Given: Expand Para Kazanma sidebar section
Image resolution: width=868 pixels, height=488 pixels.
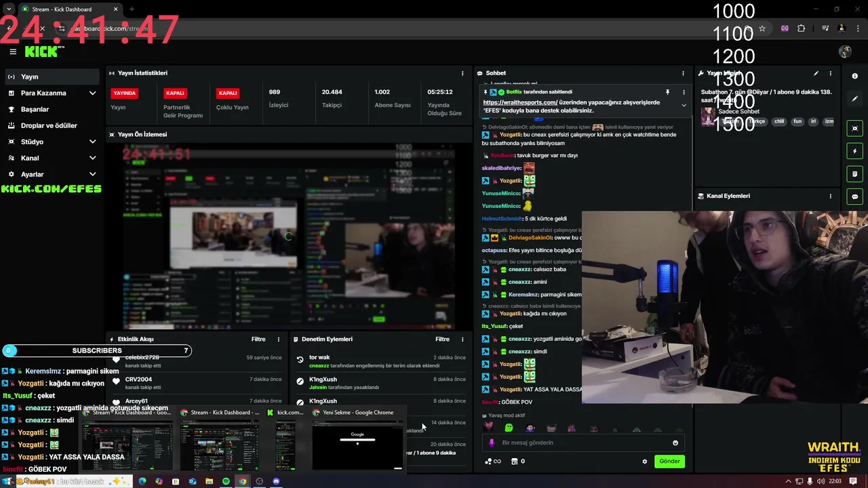Looking at the screenshot, I should tap(52, 93).
